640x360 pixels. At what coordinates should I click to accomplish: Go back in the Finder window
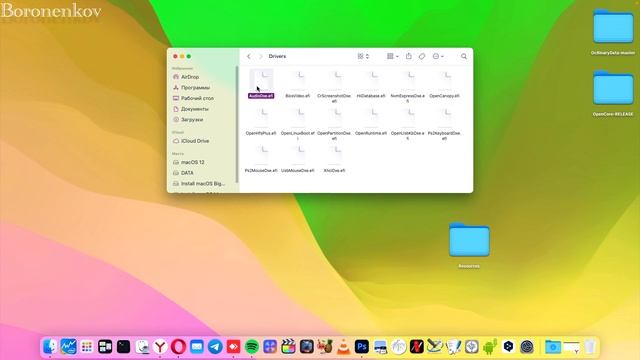point(249,56)
